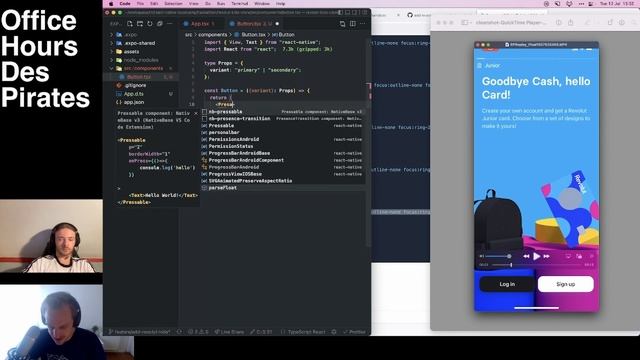The image size is (640, 360).
Task: Fast forward the QuickTime video
Action: [547, 256]
